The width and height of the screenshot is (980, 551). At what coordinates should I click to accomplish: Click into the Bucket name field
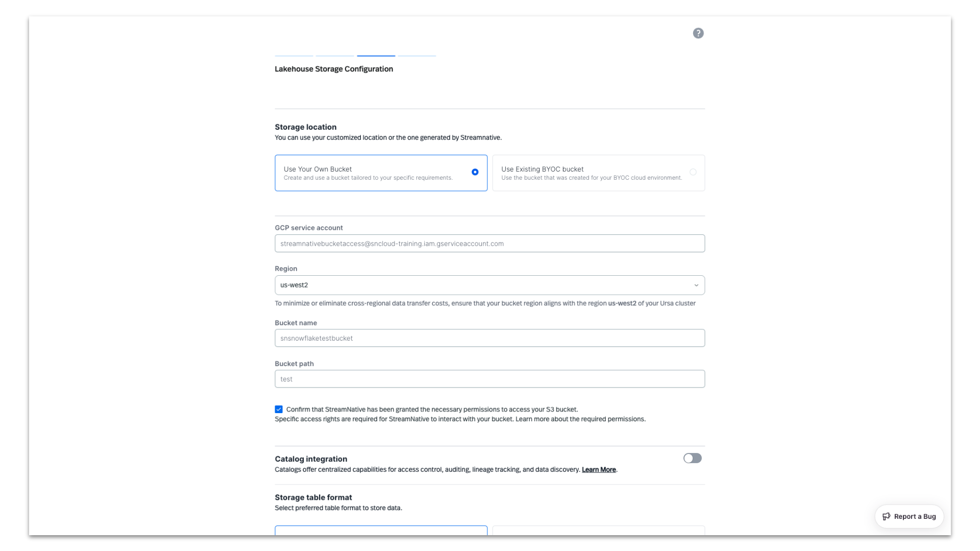[x=489, y=338]
